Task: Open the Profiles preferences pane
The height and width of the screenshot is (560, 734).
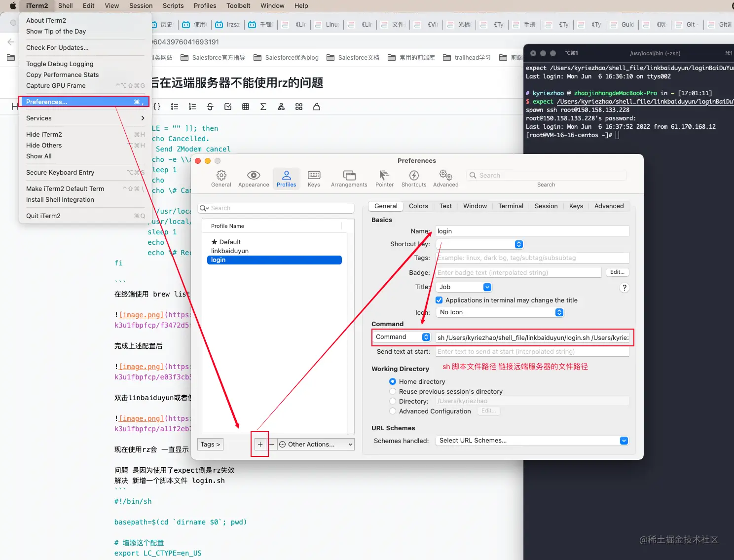Action: coord(287,179)
